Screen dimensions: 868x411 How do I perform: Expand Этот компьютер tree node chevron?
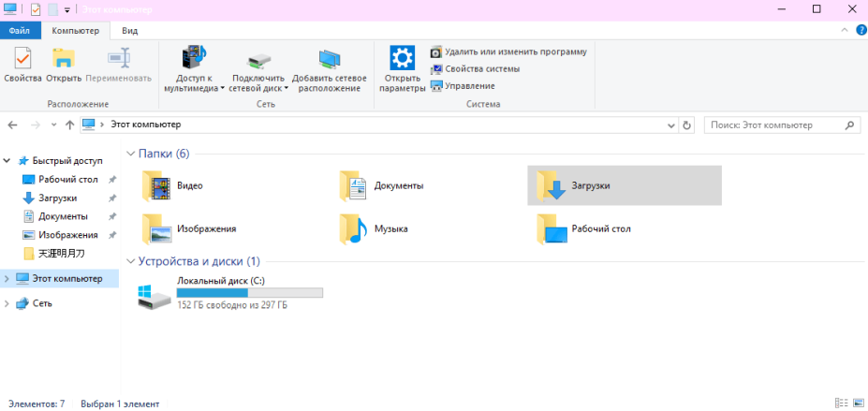coord(7,279)
